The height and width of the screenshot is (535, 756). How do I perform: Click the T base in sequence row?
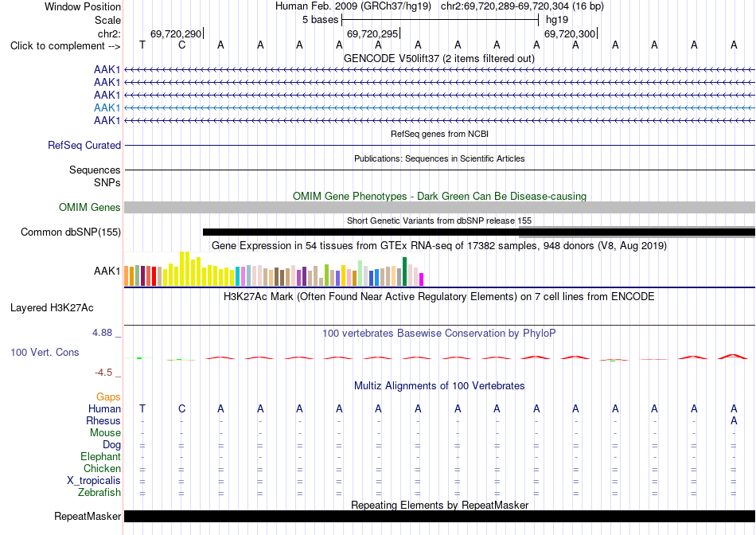(x=142, y=45)
